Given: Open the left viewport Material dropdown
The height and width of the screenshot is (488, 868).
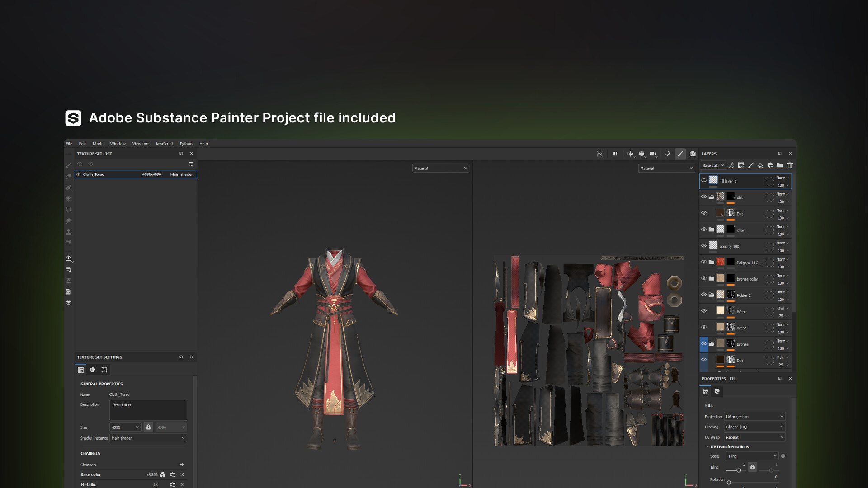Looking at the screenshot, I should tap(440, 169).
